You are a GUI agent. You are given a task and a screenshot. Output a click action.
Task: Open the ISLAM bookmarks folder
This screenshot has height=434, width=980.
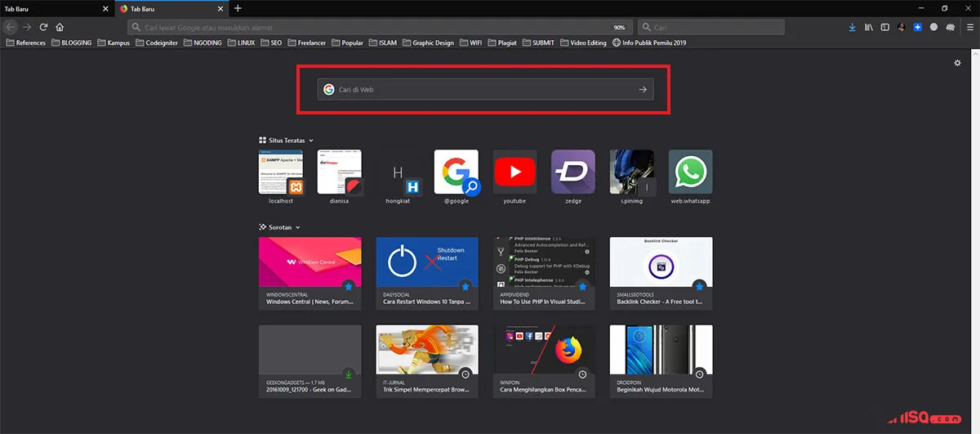tap(383, 43)
